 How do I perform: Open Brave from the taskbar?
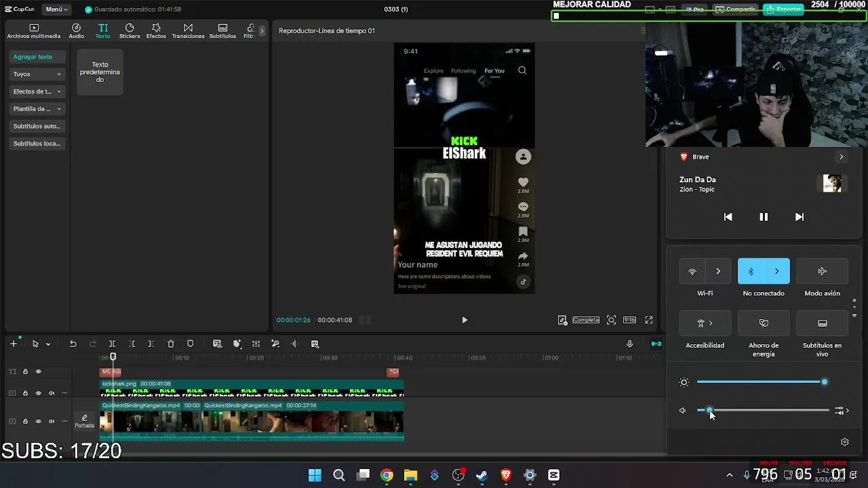click(x=506, y=475)
